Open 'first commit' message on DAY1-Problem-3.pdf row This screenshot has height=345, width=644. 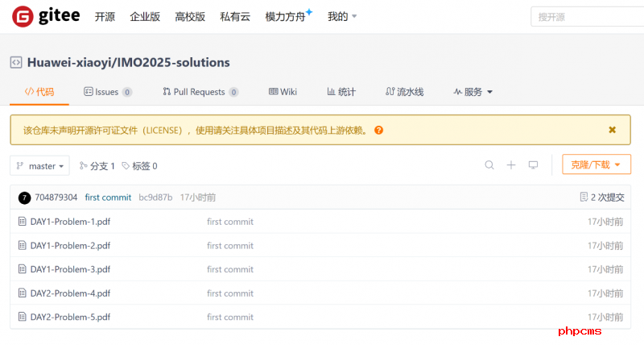pos(230,269)
